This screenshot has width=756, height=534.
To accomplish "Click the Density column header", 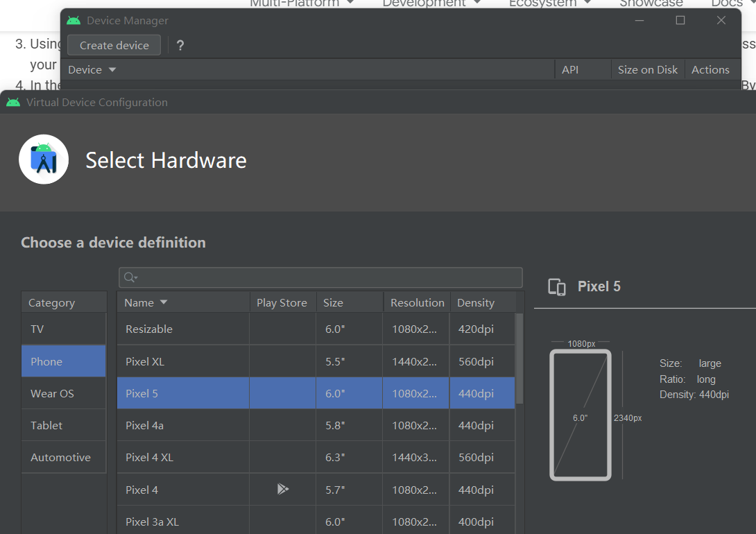I will coord(483,302).
